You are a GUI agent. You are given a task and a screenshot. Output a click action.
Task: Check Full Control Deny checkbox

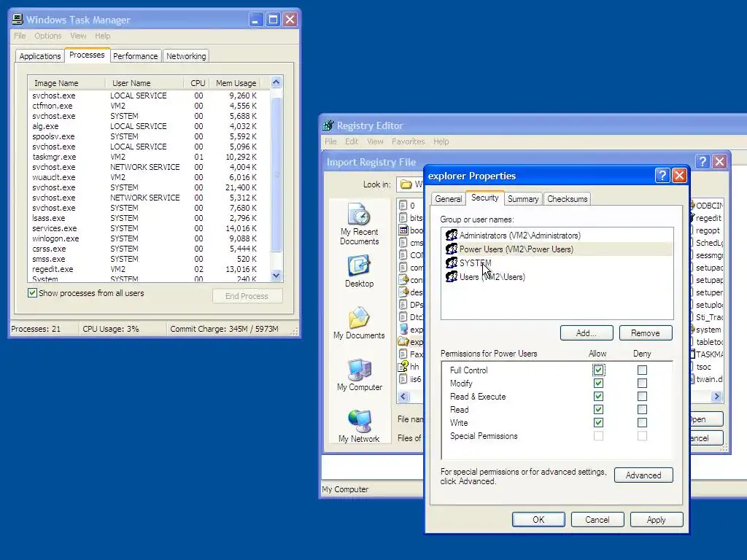click(x=642, y=370)
